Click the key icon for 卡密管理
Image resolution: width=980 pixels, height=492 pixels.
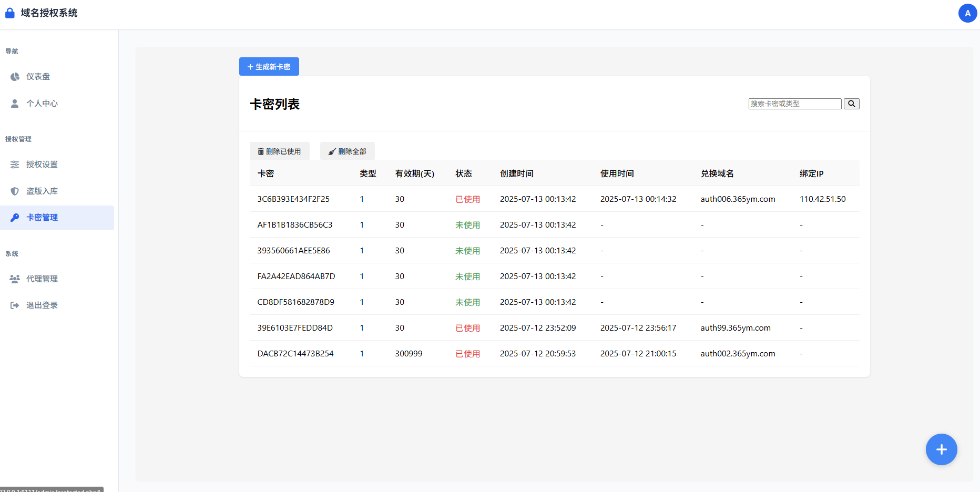pyautogui.click(x=15, y=218)
